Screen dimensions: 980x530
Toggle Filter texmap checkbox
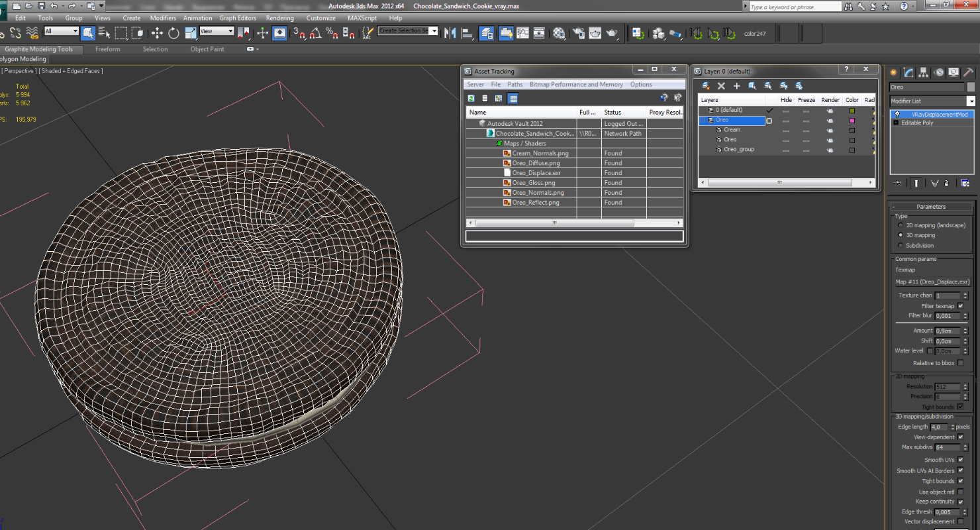(x=961, y=306)
